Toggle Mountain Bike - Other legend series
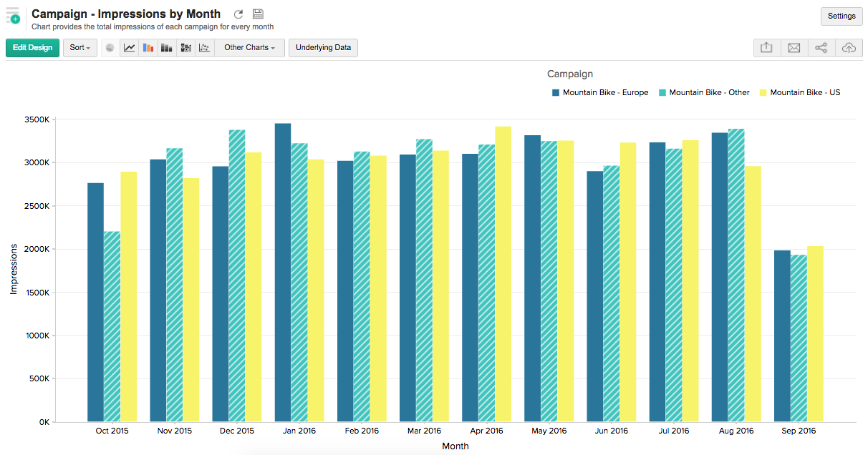Screen dimensions: 868x455 click(x=704, y=92)
